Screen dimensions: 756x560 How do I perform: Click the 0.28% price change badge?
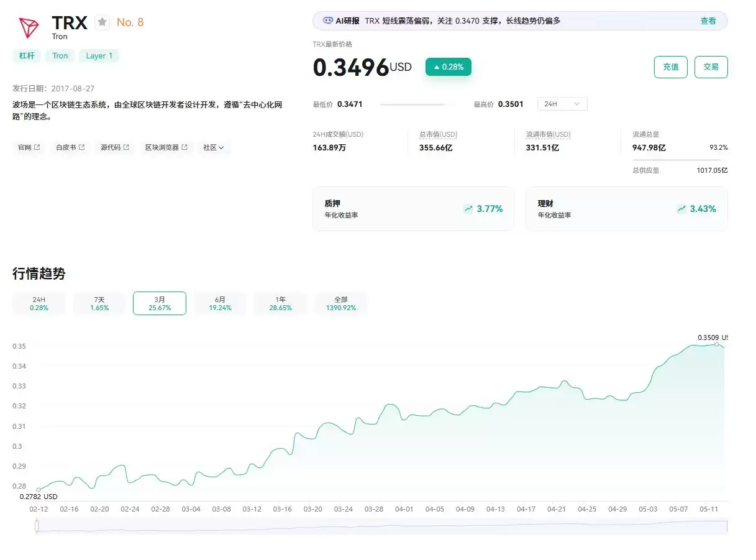click(x=449, y=67)
